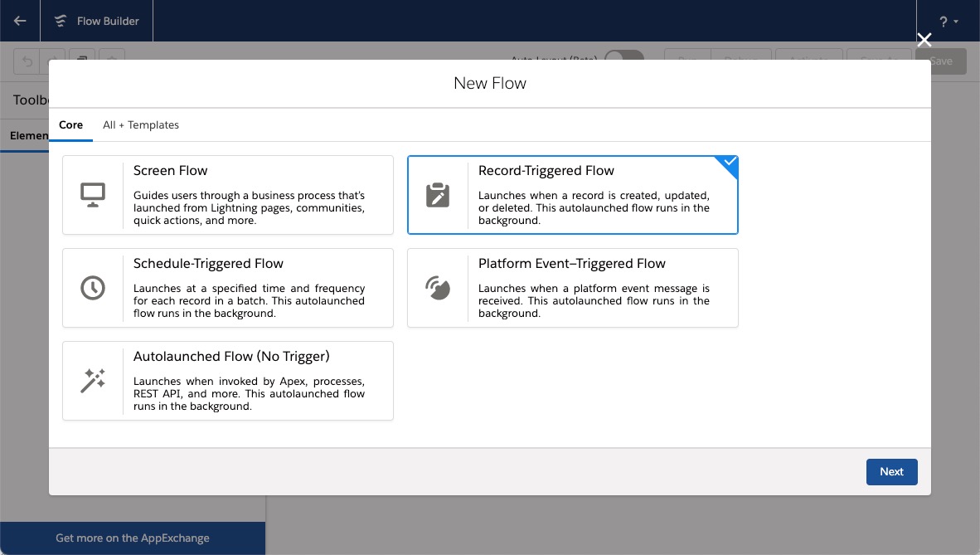Screen dimensions: 980x555
Task: Close the New Flow dialog with X
Action: point(924,40)
